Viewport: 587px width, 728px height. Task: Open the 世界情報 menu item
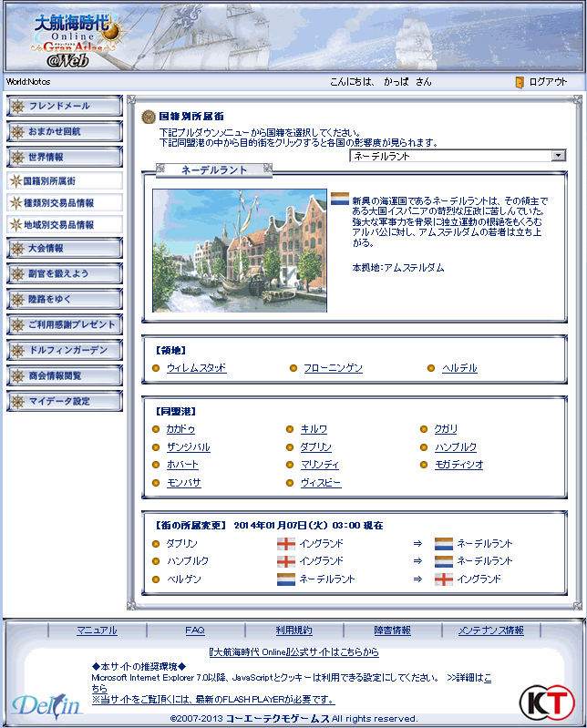coord(65,158)
